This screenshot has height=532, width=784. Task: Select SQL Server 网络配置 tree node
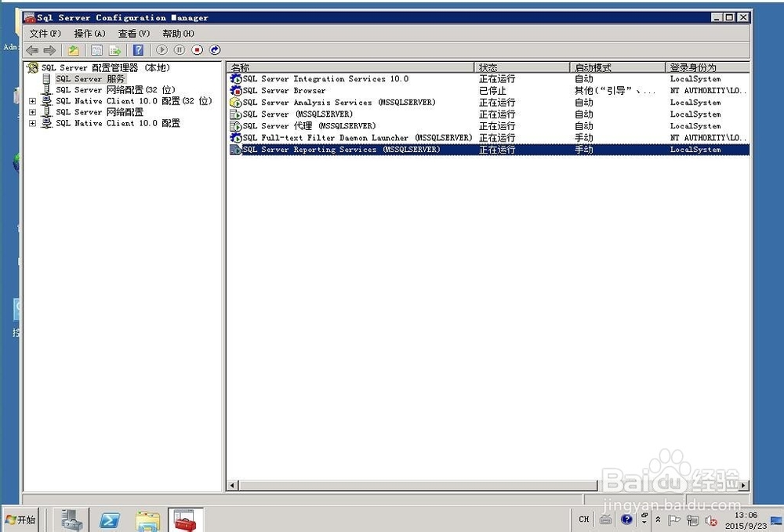point(99,112)
